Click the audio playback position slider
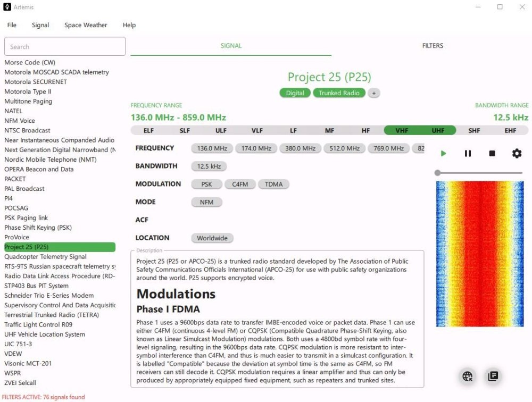 479,173
